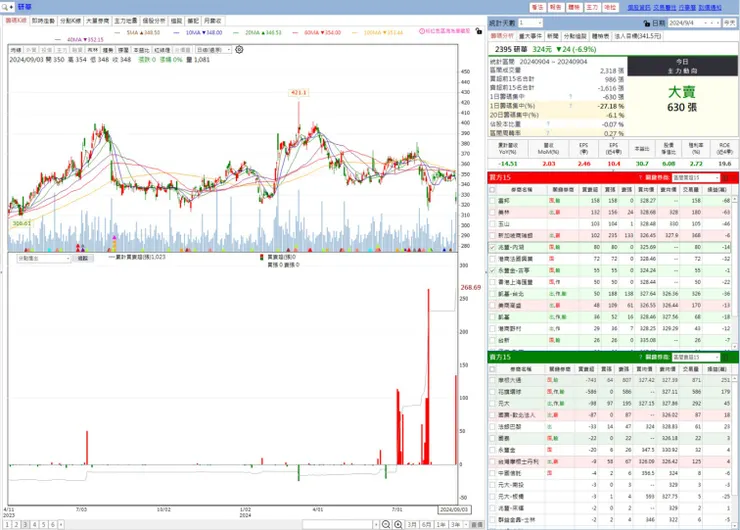This screenshot has width=740, height=530.
Task: Click the magnifier search icon beside the stock name
Action: (5, 7)
